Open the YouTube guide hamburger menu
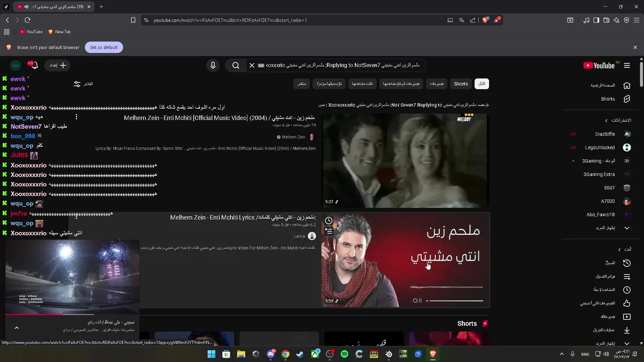 coord(627,65)
